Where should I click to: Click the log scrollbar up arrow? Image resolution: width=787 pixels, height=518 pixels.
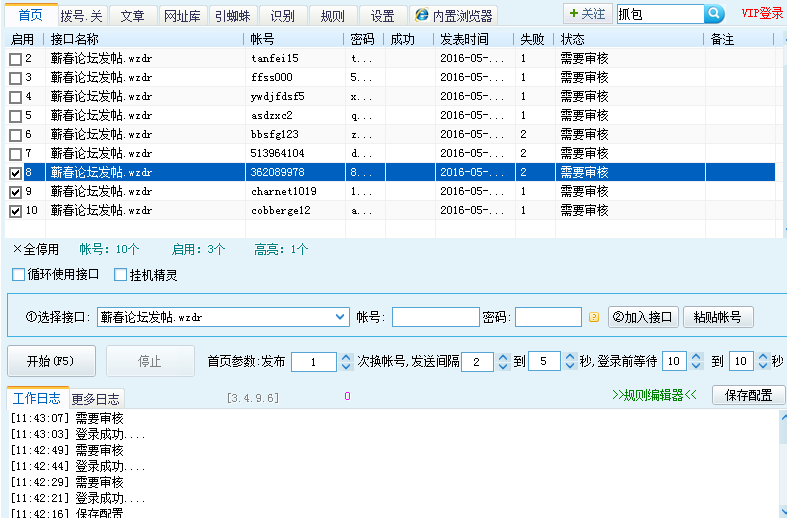point(783,416)
